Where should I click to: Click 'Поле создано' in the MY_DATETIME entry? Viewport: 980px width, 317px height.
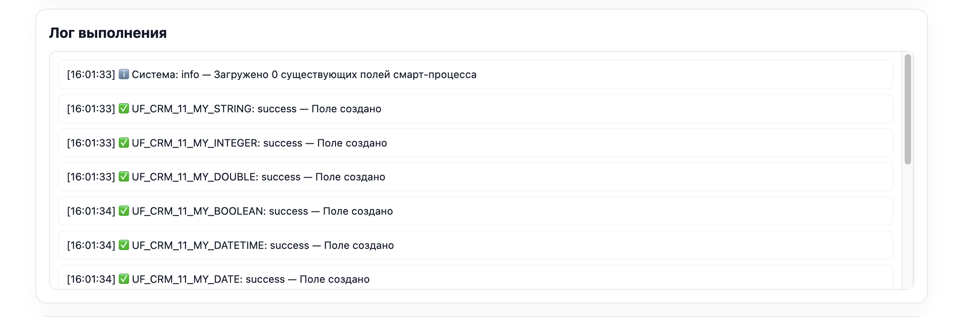point(359,245)
